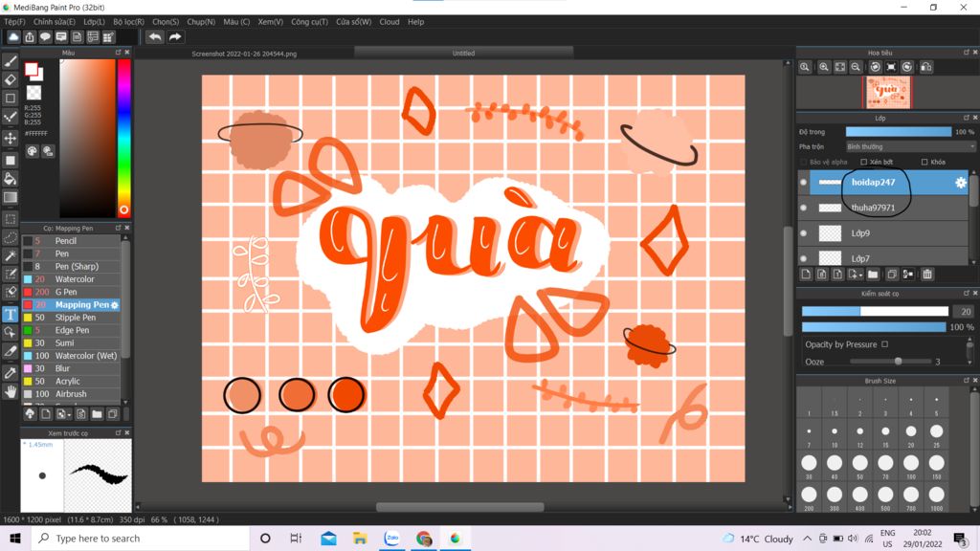Select the transparent color swatch
The image size is (980, 551).
pos(33,93)
